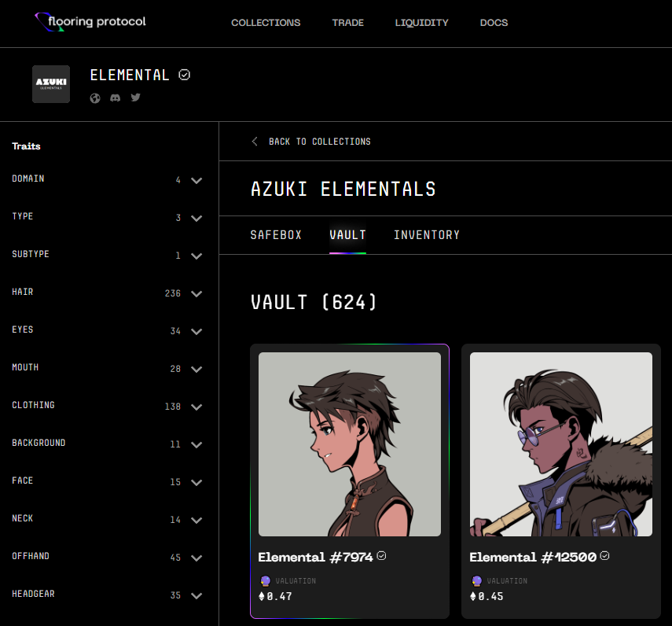
Task: Switch to the SAFEBOX tab
Action: (276, 235)
